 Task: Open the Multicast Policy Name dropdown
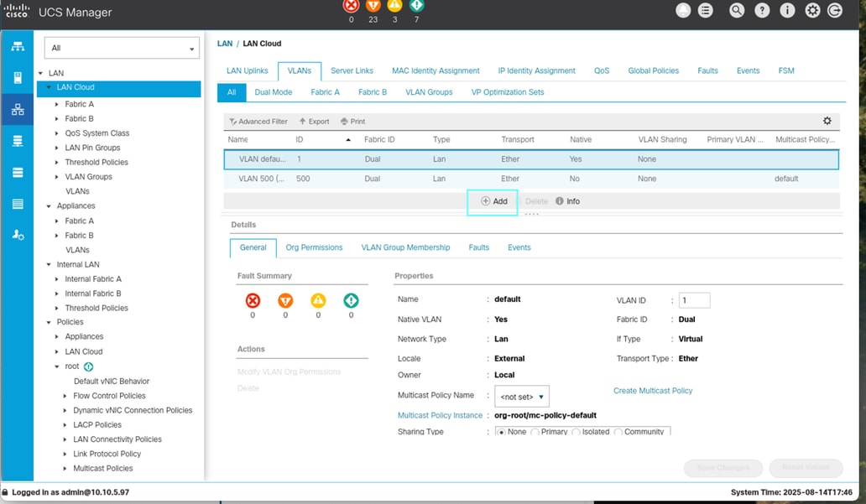(x=521, y=397)
